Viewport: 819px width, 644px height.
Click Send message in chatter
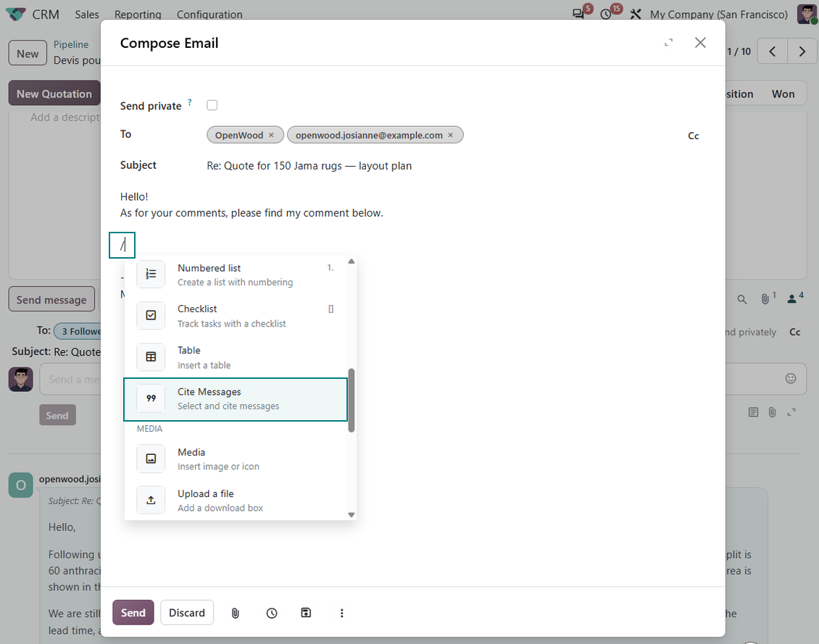tap(51, 300)
